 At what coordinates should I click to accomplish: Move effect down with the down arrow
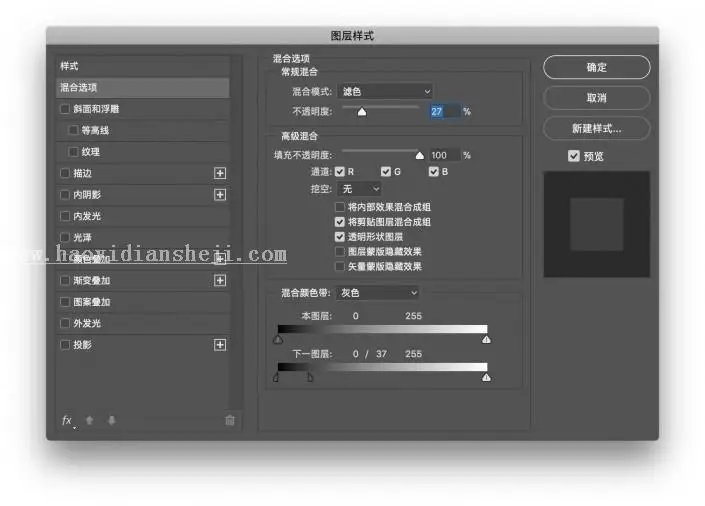coord(112,420)
